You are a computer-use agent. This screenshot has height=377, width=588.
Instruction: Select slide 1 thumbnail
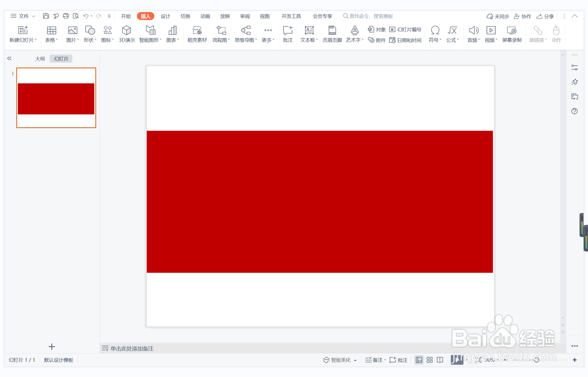56,98
